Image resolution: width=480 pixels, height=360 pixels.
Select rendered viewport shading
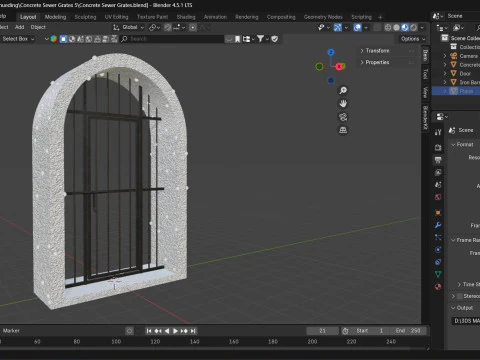point(413,27)
